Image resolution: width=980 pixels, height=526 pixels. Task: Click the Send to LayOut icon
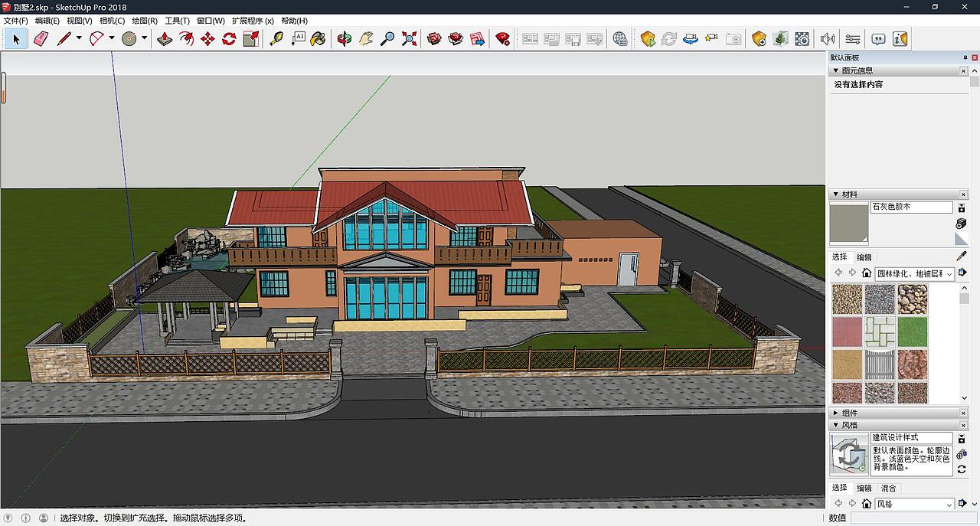coord(478,38)
